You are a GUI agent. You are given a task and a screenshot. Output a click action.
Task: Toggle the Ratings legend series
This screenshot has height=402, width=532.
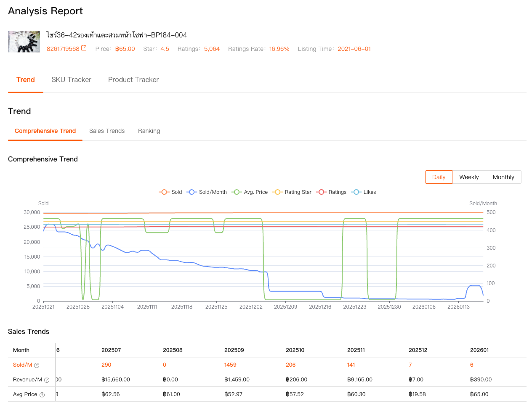click(x=332, y=192)
